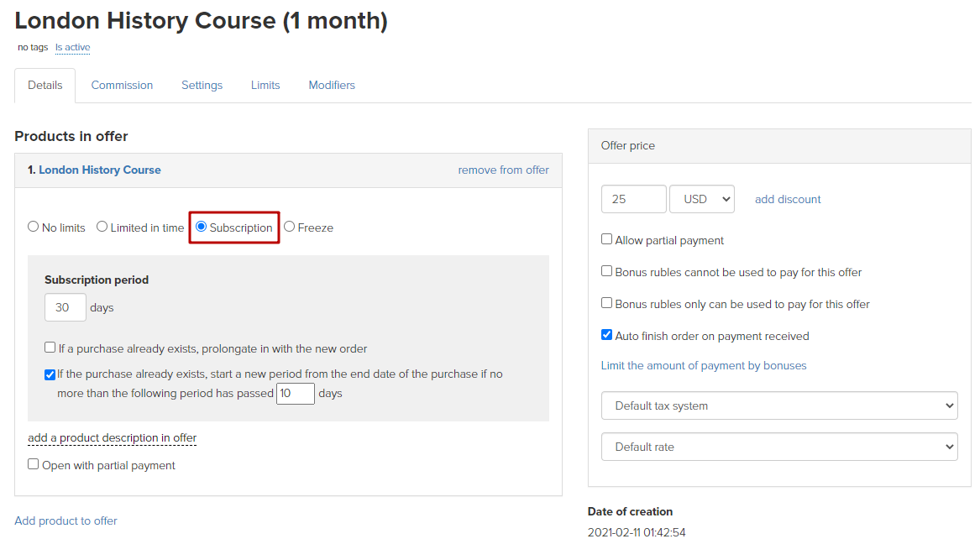Click add a product description in offer
980x544 pixels.
(113, 438)
